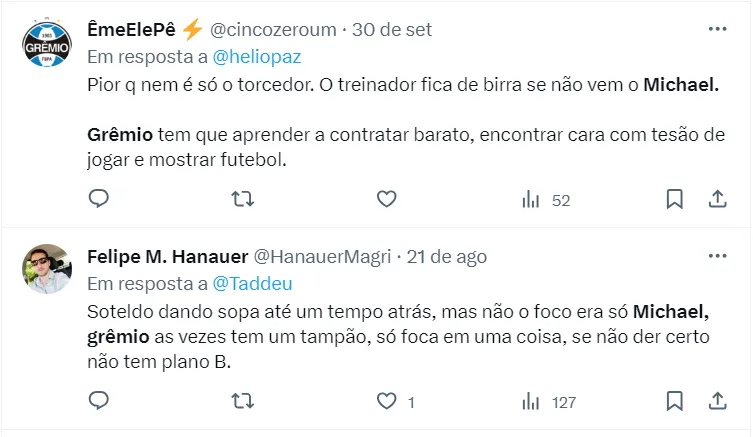Share Felipe M. Hanauer's tweet
This screenshot has height=437, width=753.
click(717, 402)
